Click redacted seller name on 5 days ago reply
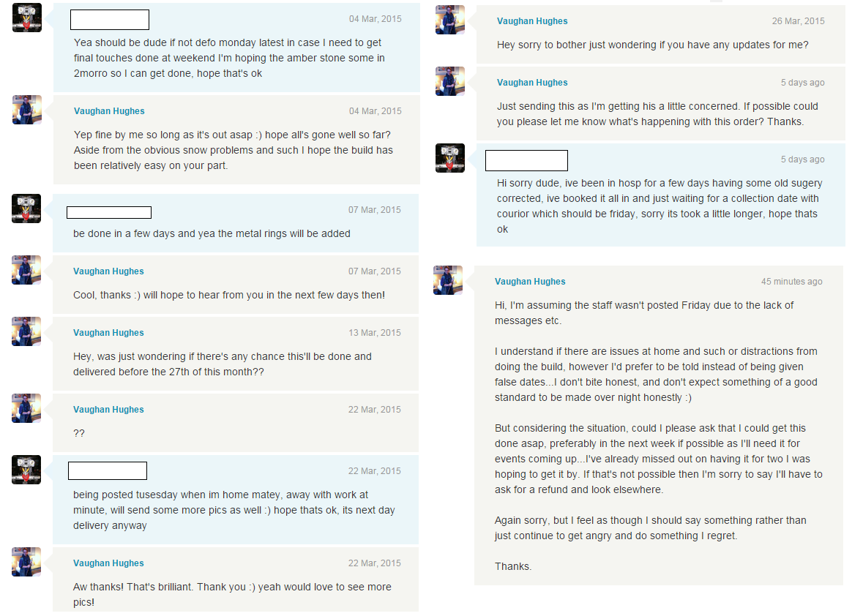This screenshot has width=863, height=616. 526,161
